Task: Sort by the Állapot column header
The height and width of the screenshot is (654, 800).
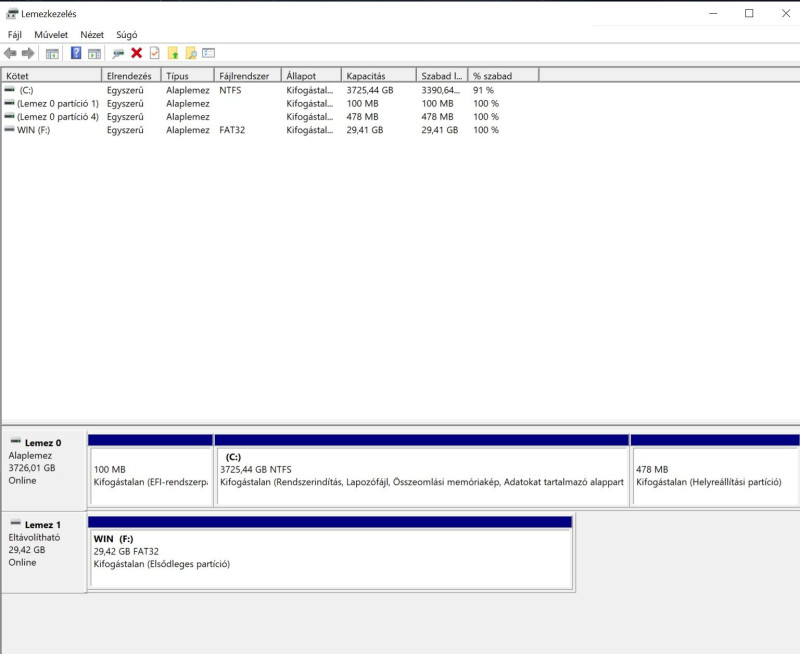Action: click(311, 76)
